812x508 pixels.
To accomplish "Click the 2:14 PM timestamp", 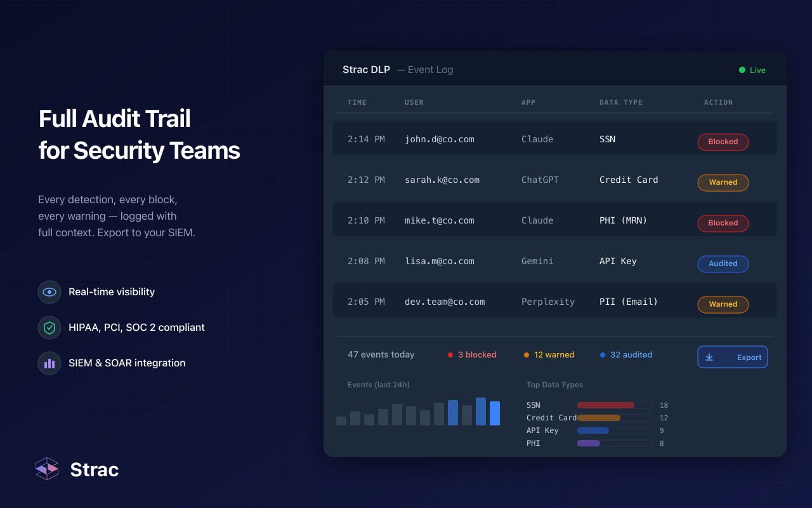I will 366,139.
